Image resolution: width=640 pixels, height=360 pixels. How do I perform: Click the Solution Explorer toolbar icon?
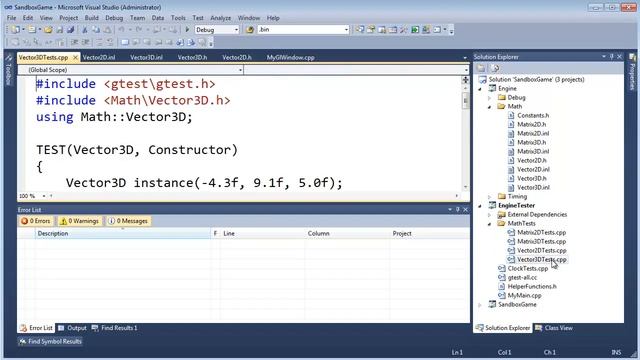tap(360, 30)
